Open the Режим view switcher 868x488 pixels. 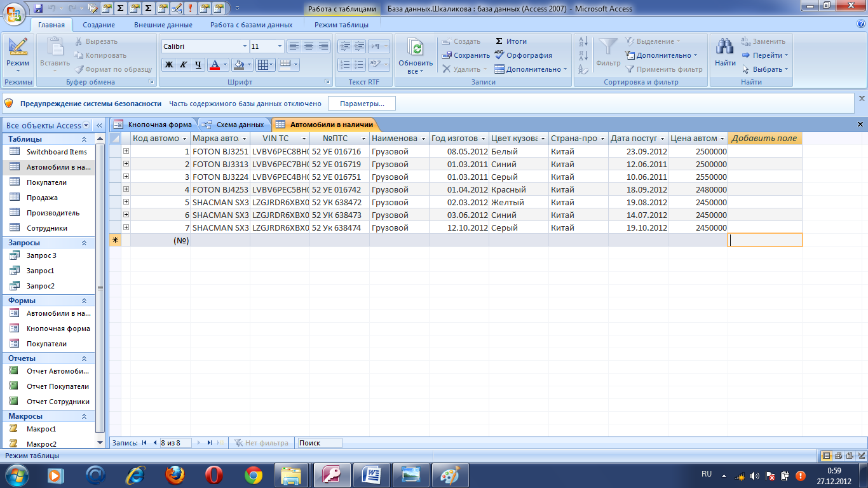(18, 55)
